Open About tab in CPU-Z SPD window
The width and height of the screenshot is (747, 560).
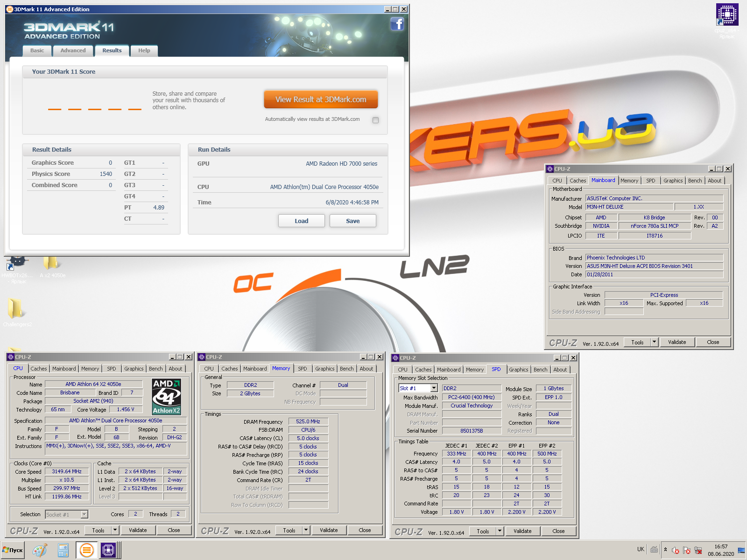click(560, 370)
